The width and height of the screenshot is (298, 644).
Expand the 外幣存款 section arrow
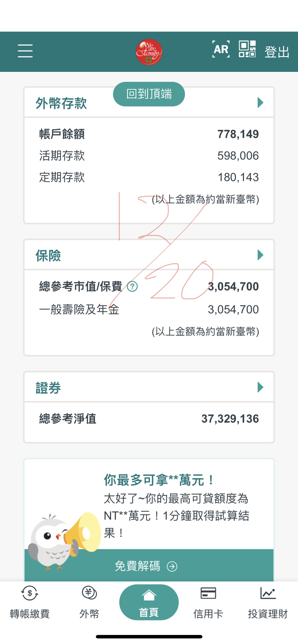[260, 102]
